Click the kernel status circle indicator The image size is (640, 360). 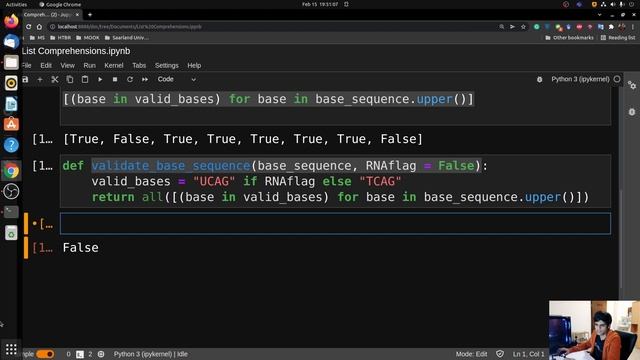pos(617,79)
